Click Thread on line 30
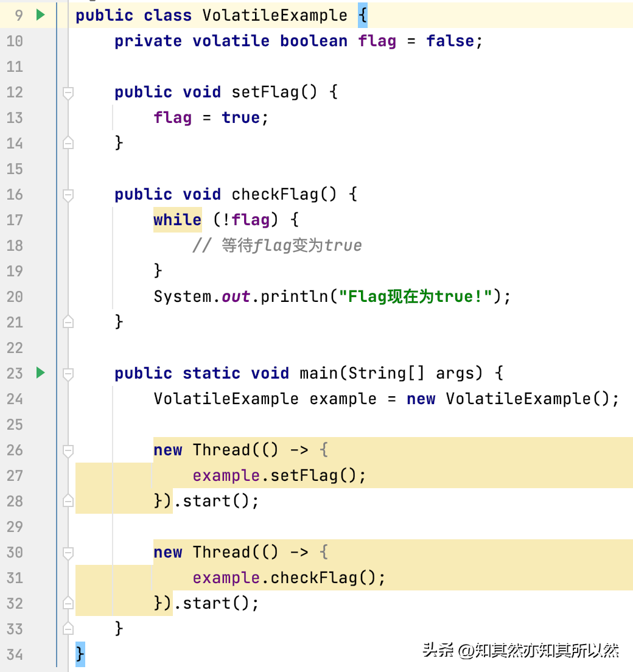Image resolution: width=633 pixels, height=672 pixels. [x=221, y=553]
